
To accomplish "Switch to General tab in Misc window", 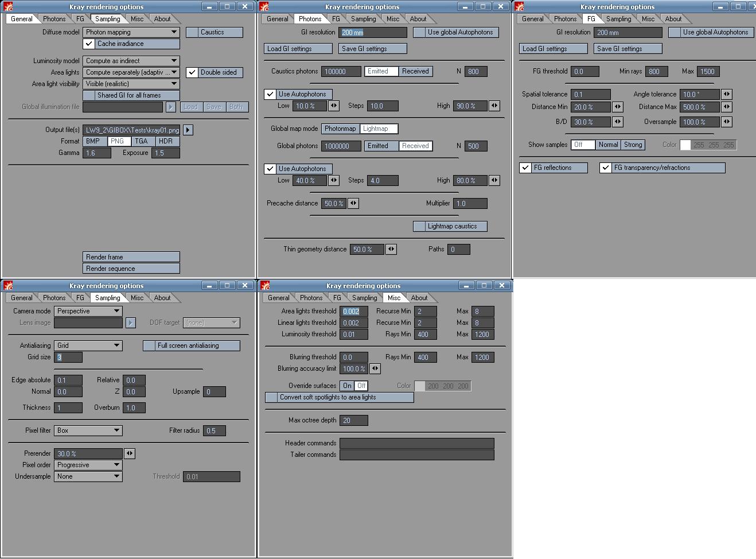I will pyautogui.click(x=278, y=298).
